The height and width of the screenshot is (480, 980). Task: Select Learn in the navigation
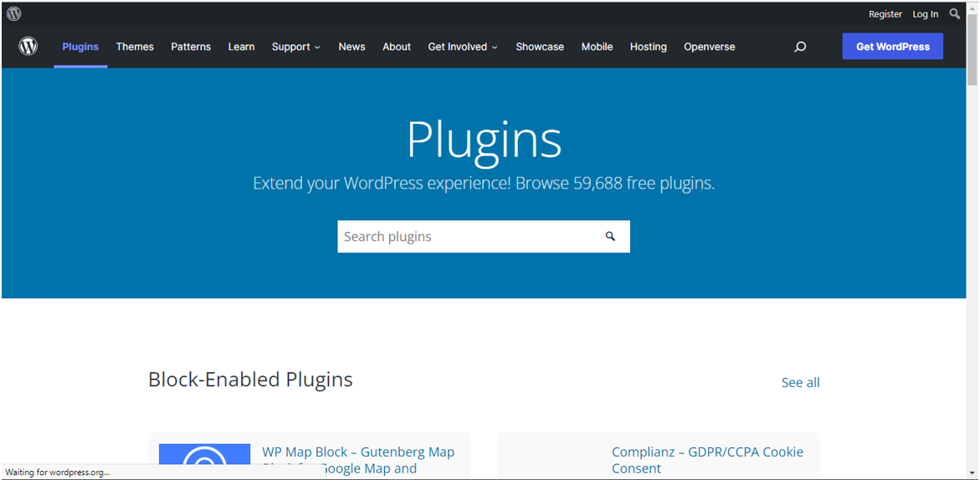tap(241, 47)
